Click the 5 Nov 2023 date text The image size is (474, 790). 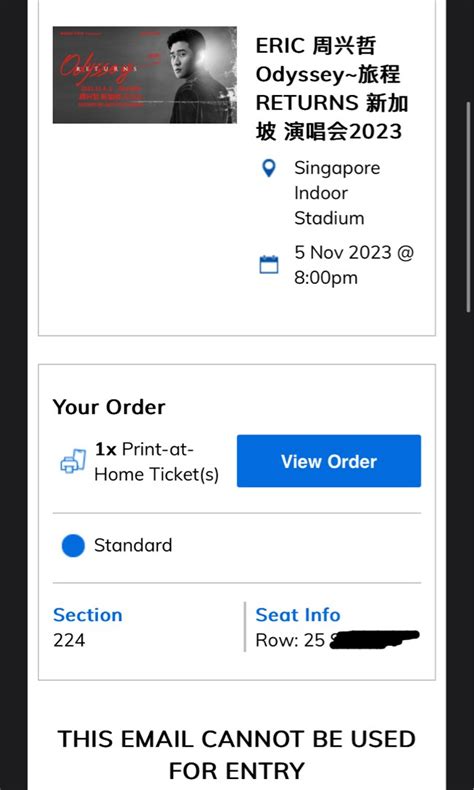click(354, 265)
